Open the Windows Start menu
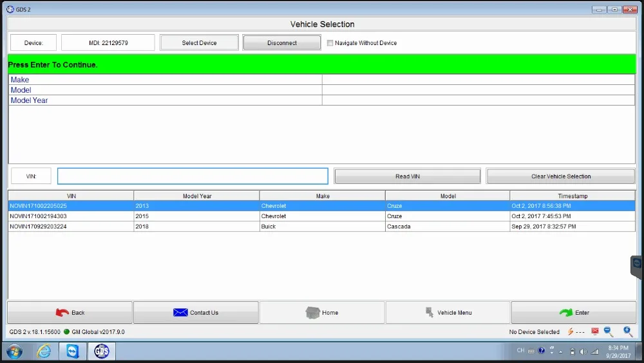The height and width of the screenshot is (363, 644). [14, 351]
